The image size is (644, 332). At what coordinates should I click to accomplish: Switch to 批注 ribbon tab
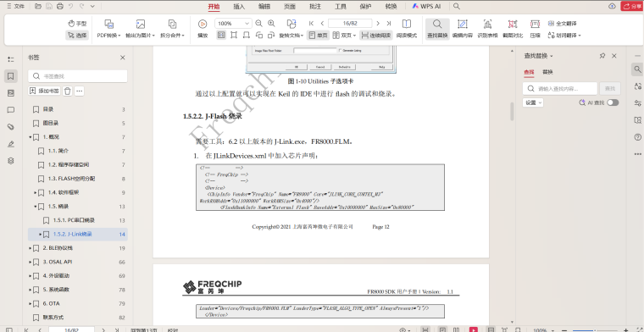pyautogui.click(x=315, y=6)
